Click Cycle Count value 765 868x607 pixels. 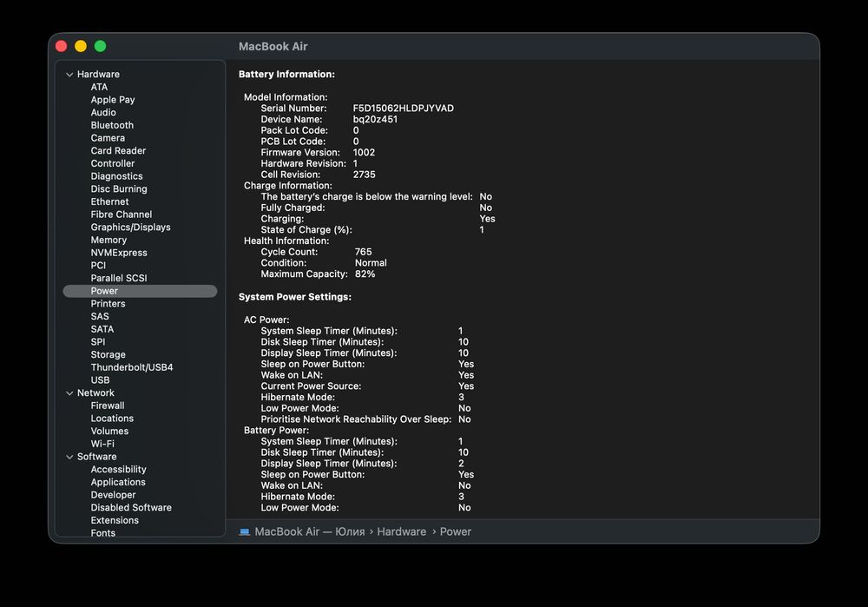(x=363, y=252)
